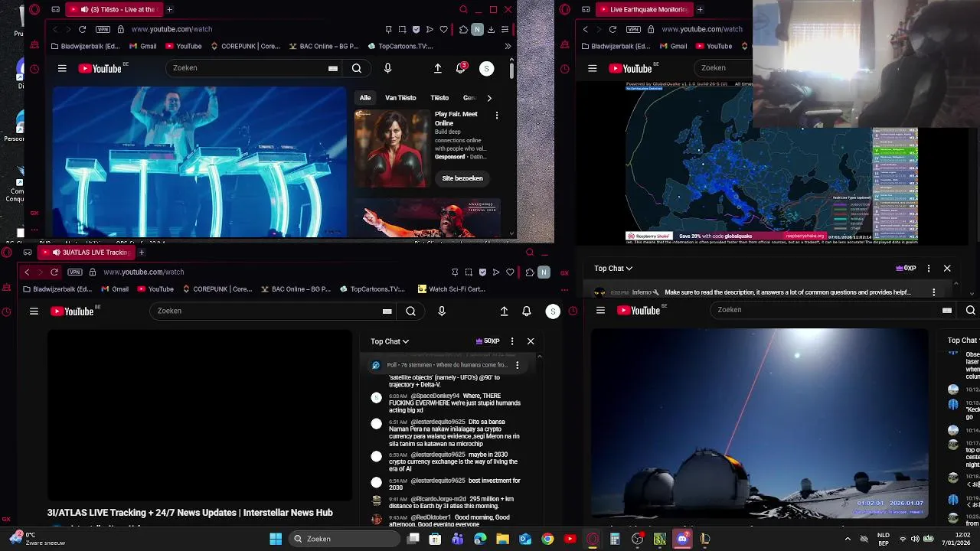Reload page in top-left Tiësto browser window
Screen dimensions: 980x551
tap(82, 29)
